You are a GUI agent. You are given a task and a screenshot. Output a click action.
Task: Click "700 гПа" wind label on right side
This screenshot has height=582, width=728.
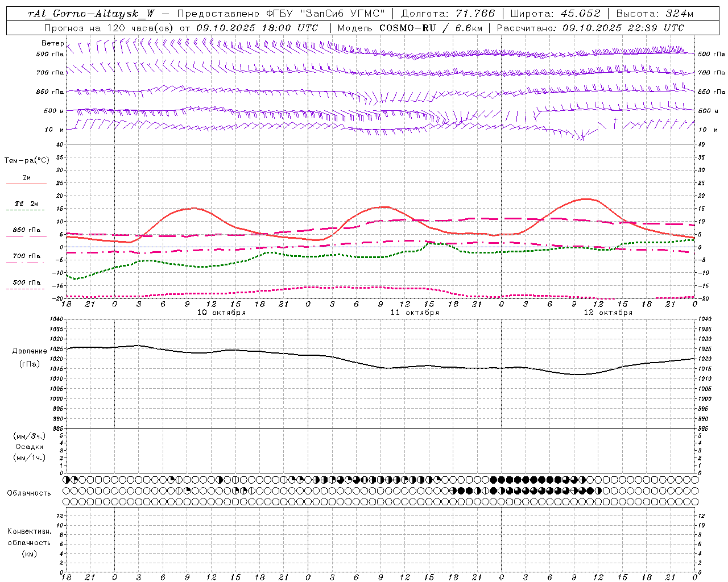(x=711, y=73)
